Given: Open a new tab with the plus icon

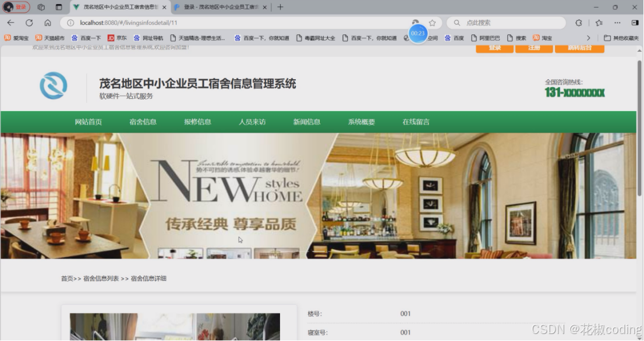Looking at the screenshot, I should click(281, 8).
